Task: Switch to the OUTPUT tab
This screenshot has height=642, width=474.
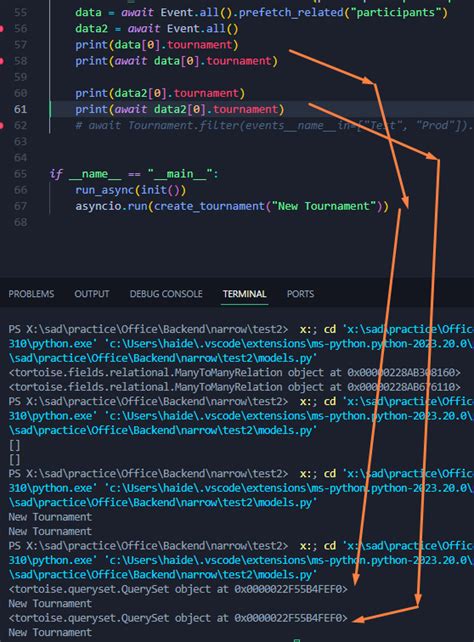Action: point(92,294)
